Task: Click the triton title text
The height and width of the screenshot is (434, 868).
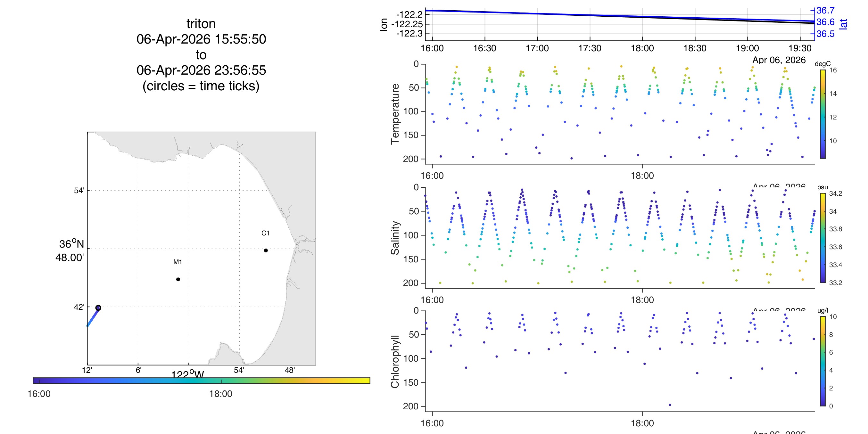Action: 201,24
